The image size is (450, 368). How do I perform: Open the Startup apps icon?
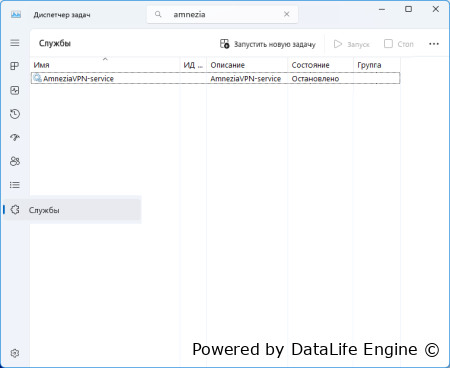point(15,137)
